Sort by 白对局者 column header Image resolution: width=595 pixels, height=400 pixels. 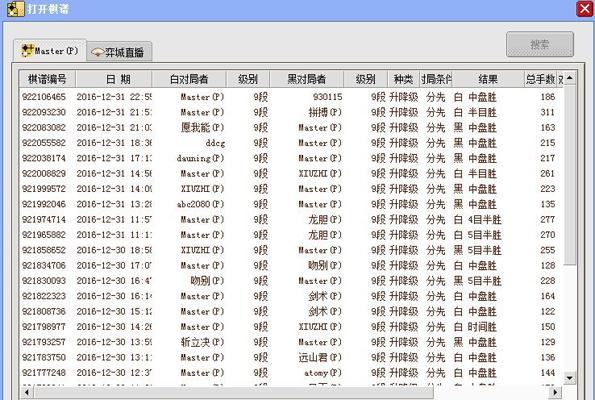pyautogui.click(x=189, y=79)
